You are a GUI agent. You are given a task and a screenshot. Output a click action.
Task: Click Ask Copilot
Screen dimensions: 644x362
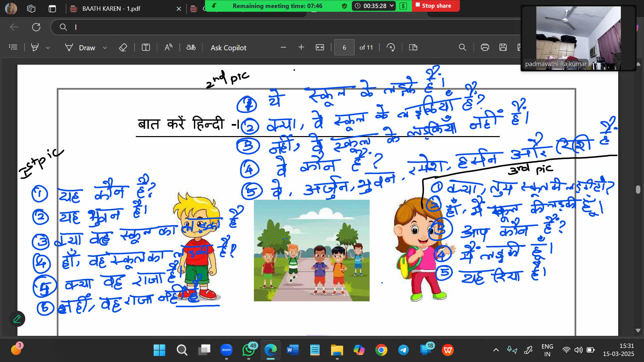click(x=228, y=48)
